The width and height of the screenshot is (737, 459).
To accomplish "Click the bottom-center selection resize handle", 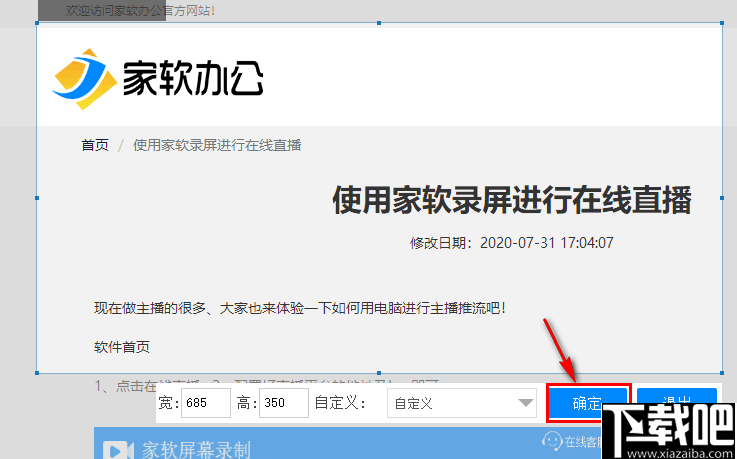I will coord(379,373).
